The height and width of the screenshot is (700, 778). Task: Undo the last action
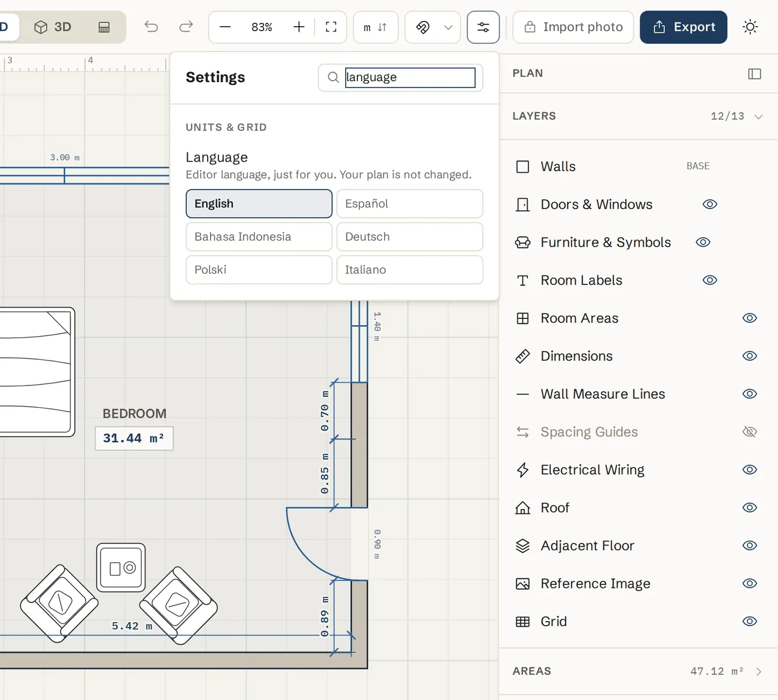click(151, 27)
